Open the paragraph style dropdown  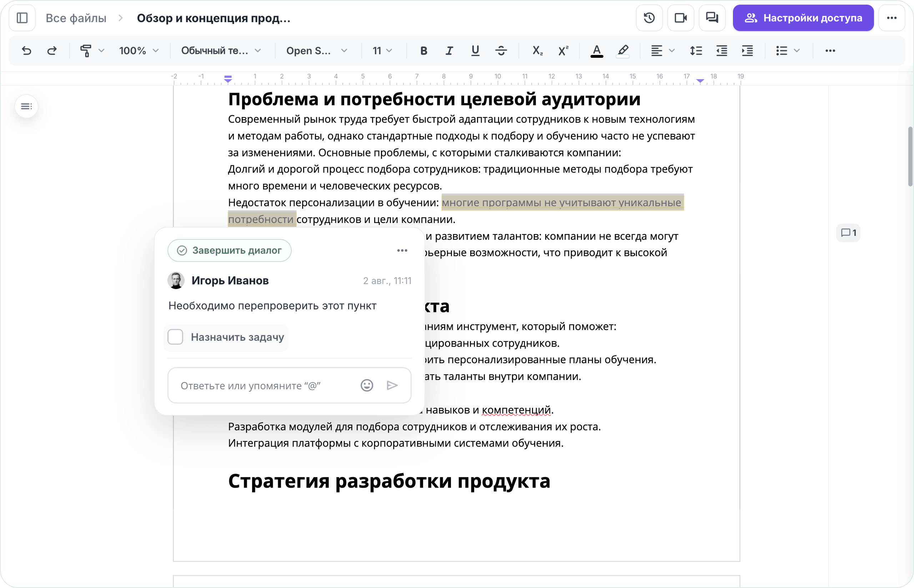[221, 50]
